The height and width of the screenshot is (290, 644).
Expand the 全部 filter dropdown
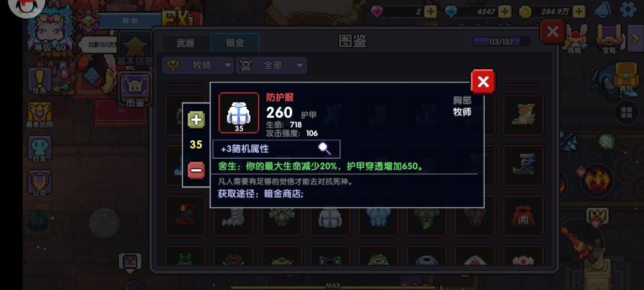pos(271,65)
